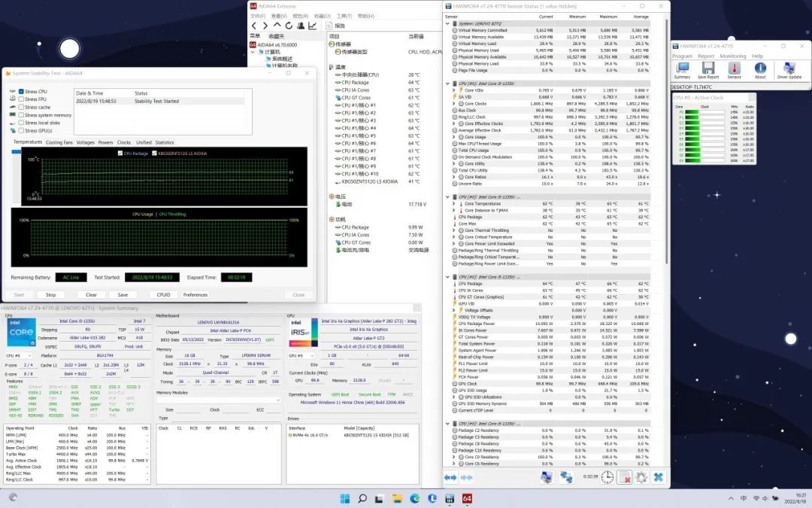Viewport: 812px width, 508px height.
Task: Uncheck the Stress CPU checkbox
Action: click(x=20, y=92)
